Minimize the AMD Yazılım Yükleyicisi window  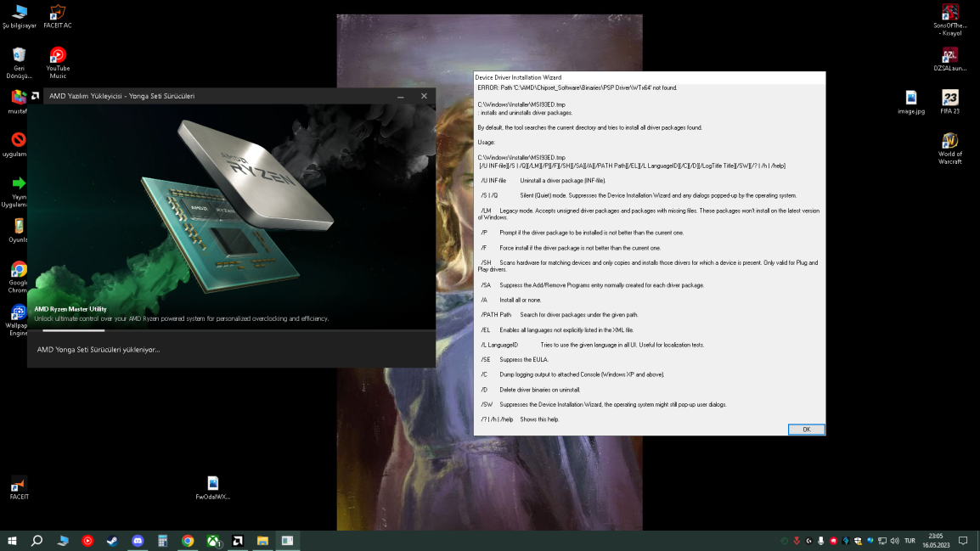tap(401, 96)
